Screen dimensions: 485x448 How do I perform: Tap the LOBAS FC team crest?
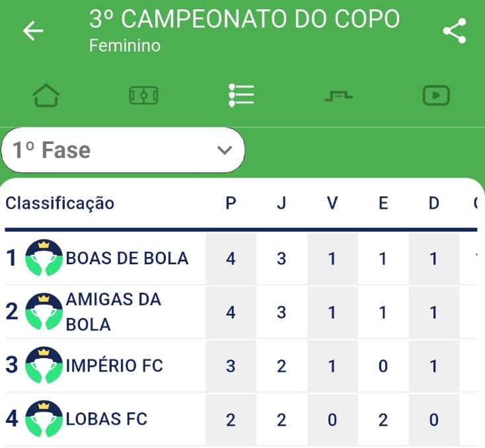tap(44, 419)
